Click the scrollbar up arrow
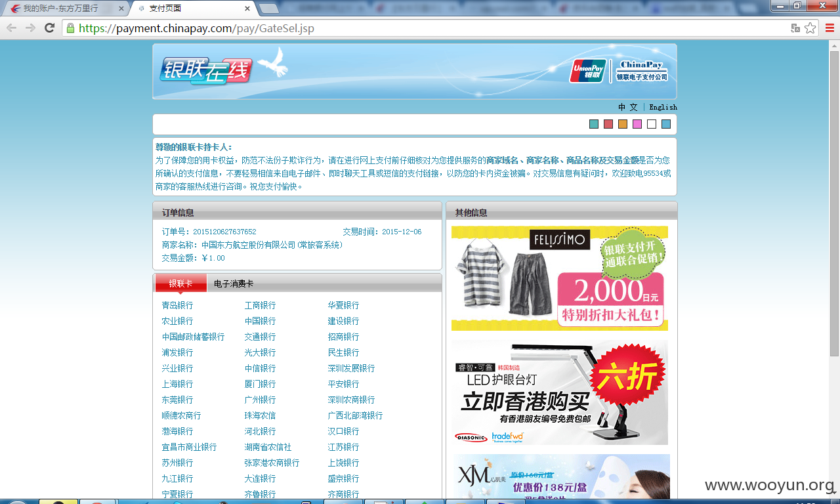 835,45
